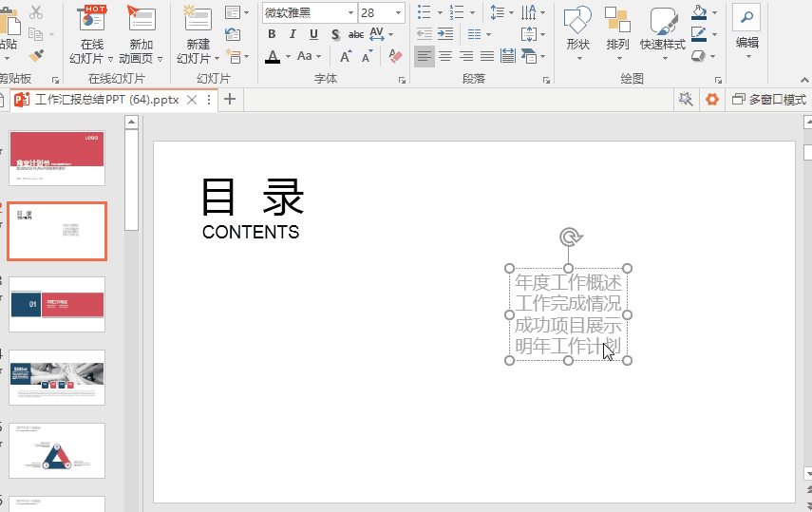Click the clear formatting eraser icon

point(395,56)
